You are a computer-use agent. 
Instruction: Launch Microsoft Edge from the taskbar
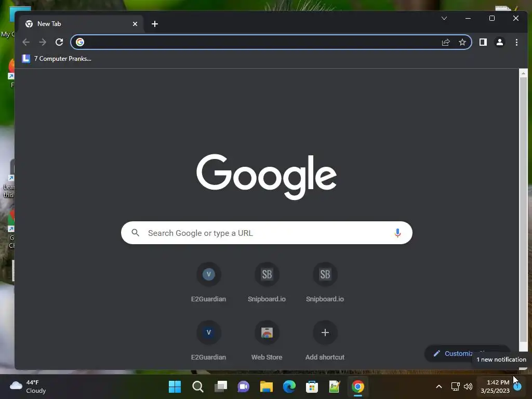point(289,387)
